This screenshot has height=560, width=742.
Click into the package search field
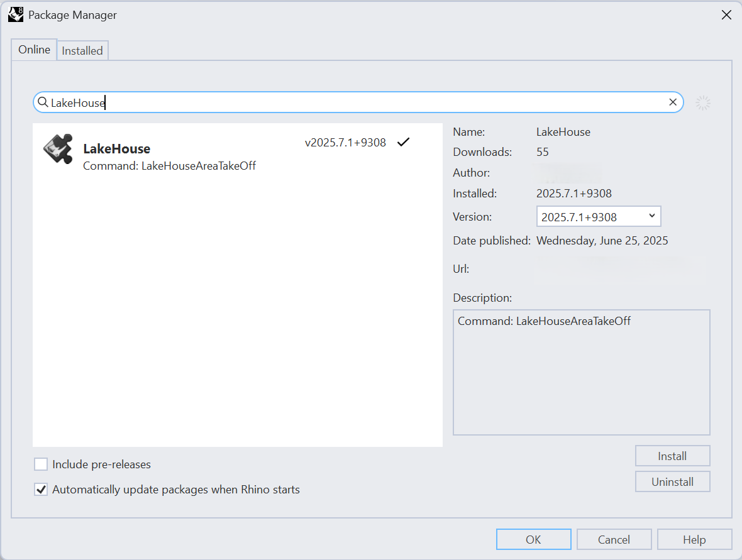point(358,102)
